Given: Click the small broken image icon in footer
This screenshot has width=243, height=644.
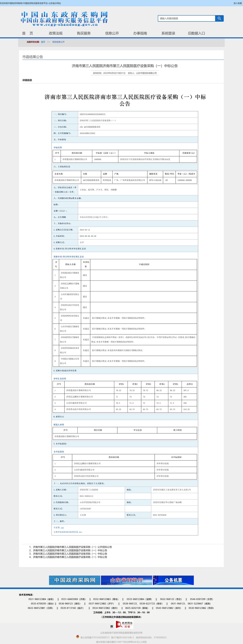Looking at the screenshot, I should [112, 626].
